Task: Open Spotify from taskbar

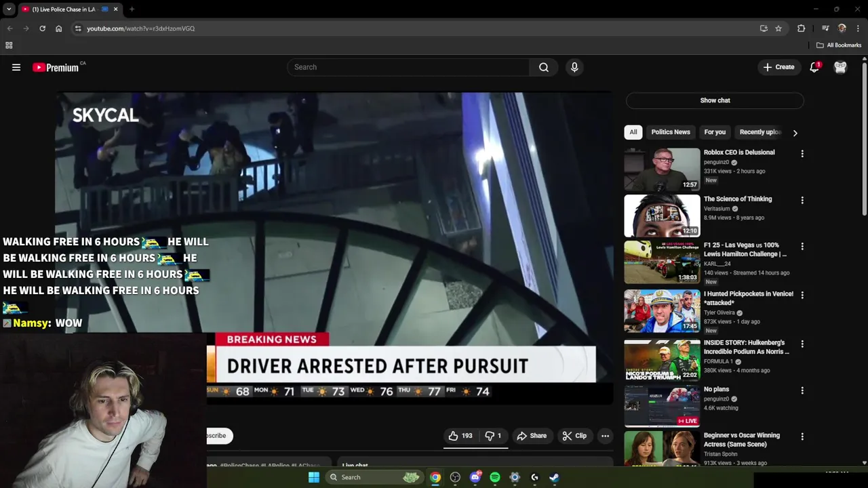Action: (495, 477)
